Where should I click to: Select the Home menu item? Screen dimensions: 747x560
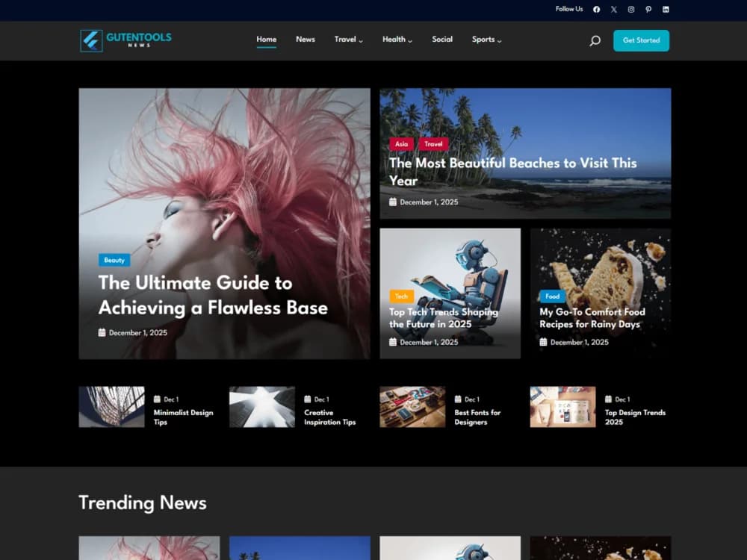tap(266, 40)
